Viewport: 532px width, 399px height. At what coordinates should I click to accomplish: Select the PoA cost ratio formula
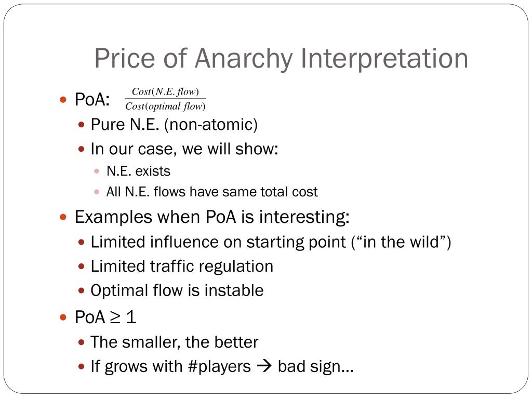(x=165, y=99)
